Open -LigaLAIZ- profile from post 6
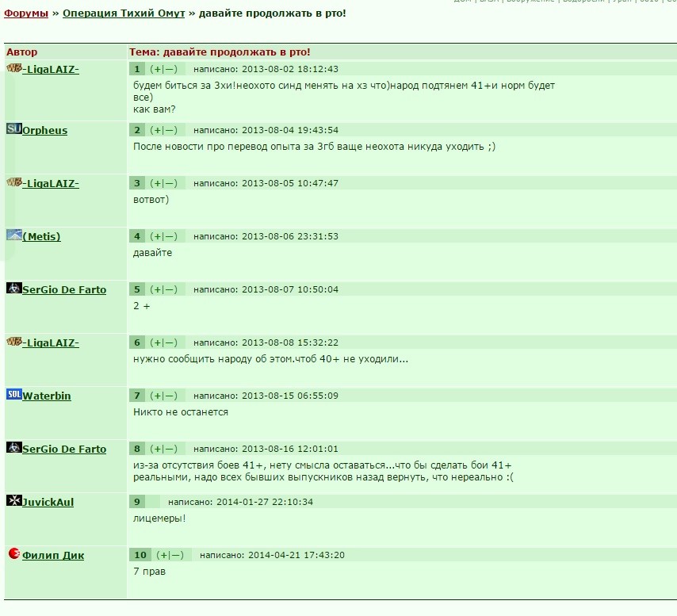Screen dimensions: 677x616 (x=51, y=342)
